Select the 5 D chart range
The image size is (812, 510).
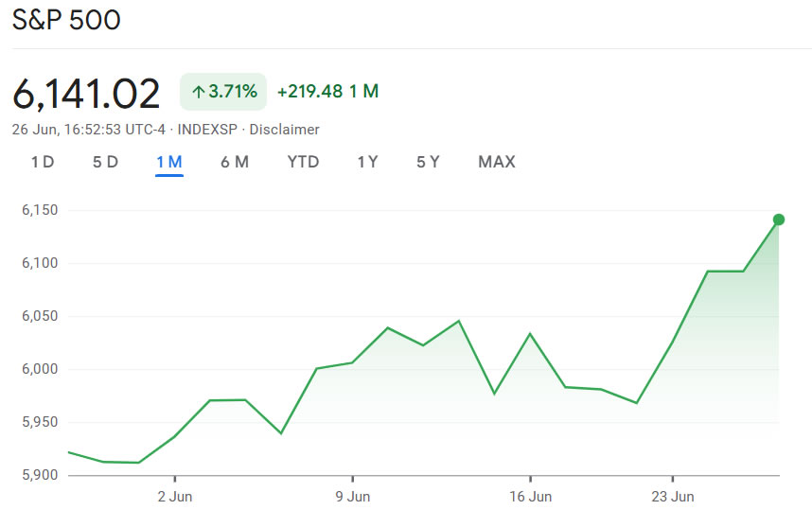click(x=105, y=162)
